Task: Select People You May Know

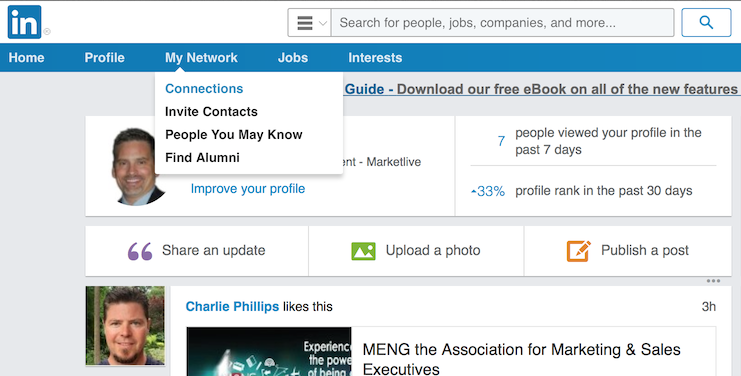Action: coord(233,135)
